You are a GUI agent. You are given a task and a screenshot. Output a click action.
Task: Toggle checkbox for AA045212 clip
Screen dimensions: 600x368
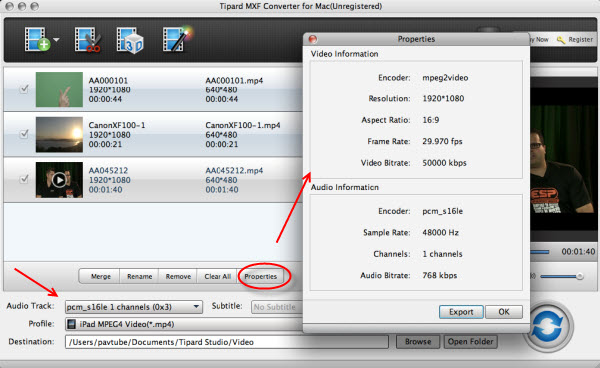[24, 179]
